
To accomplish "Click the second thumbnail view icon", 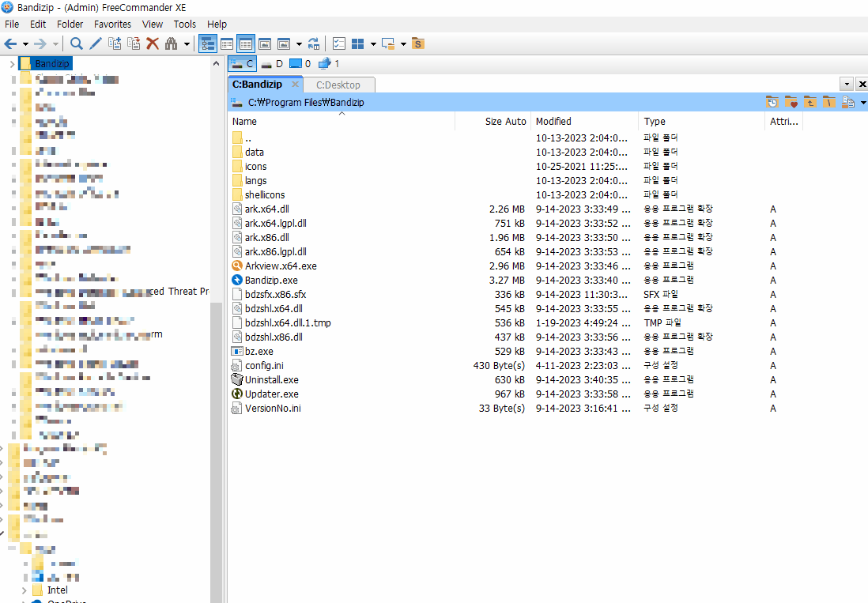I will click(284, 43).
